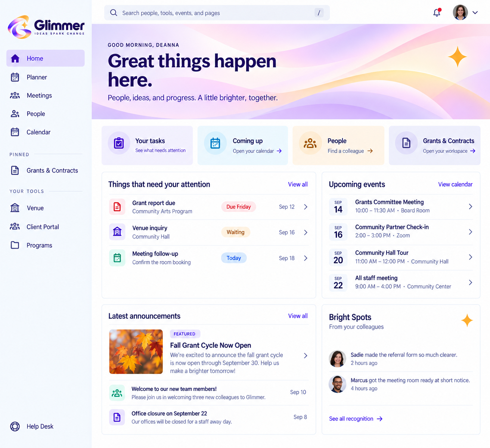This screenshot has height=448, width=490.
Task: Click the Planner calendar icon in sidebar
Action: pyautogui.click(x=15, y=77)
